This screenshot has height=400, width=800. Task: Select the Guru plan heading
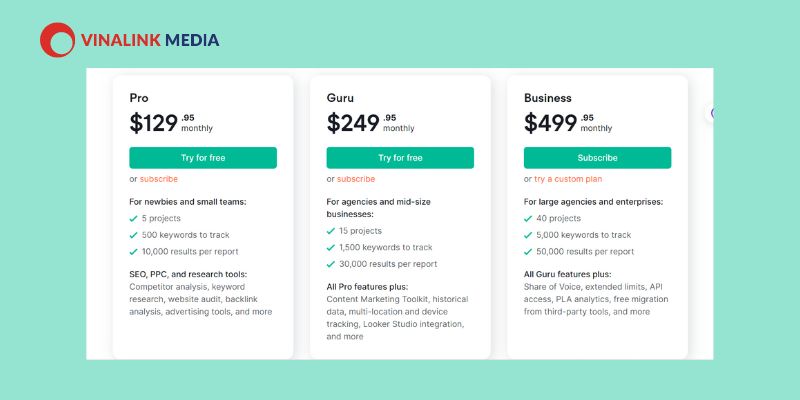340,98
